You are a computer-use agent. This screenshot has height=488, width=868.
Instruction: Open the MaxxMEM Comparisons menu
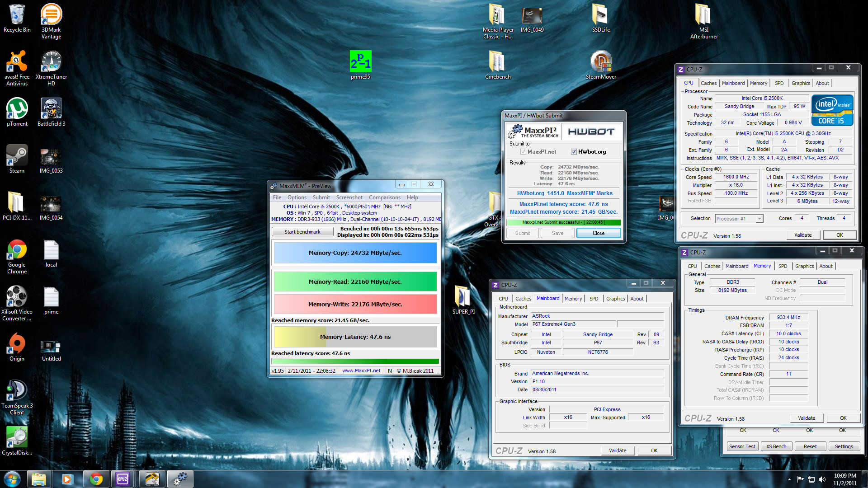click(x=385, y=197)
